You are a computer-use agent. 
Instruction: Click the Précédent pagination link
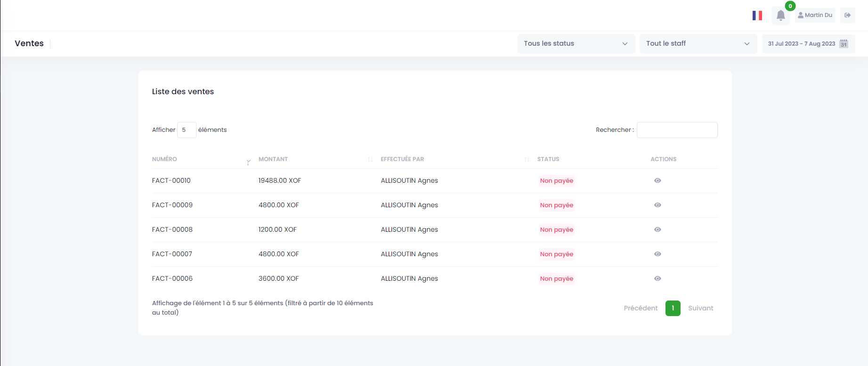pos(641,308)
